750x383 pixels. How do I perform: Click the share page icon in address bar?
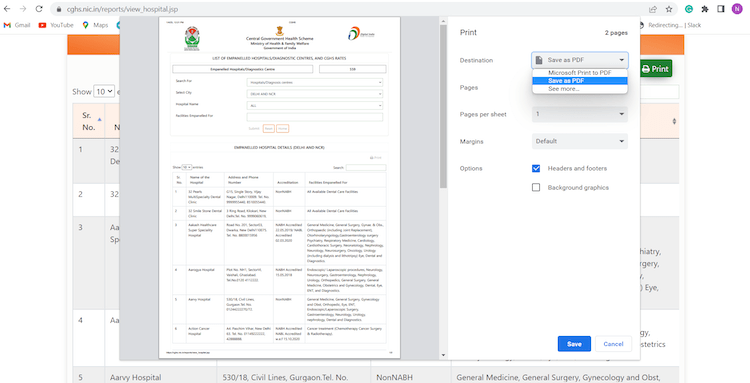[x=653, y=9]
